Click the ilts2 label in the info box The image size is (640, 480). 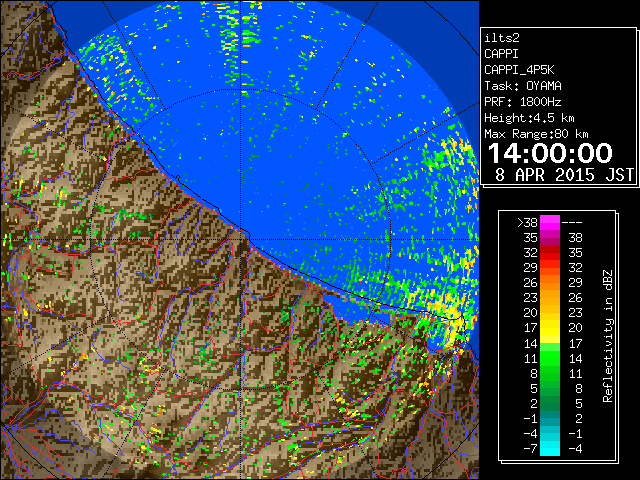point(502,38)
